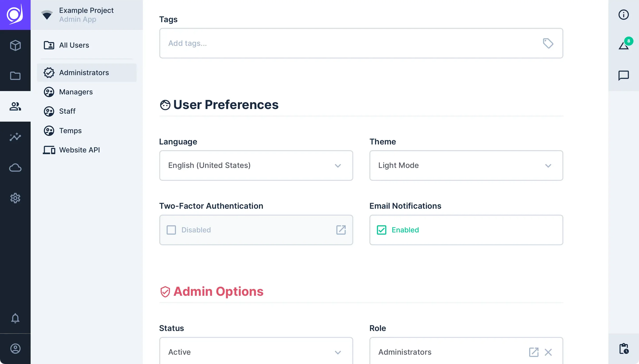Screen dimensions: 639x364
Task: Open the cube/projects icon in sidebar
Action: [15, 45]
